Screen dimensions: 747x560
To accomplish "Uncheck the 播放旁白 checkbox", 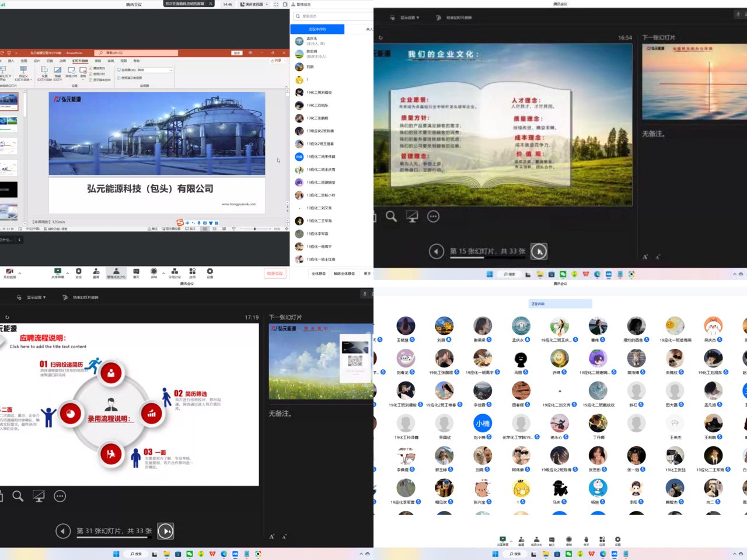I will [x=90, y=69].
